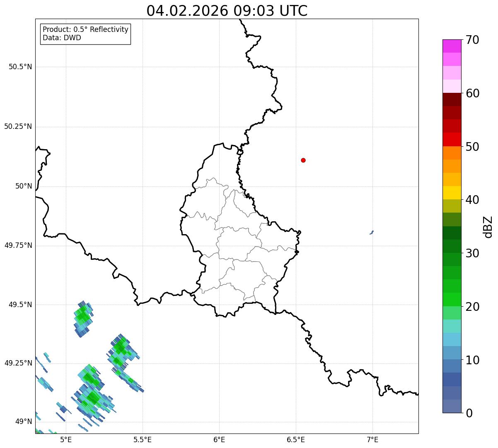The image size is (498, 448).
Task: Click the 50.5°N latitude label
Action: point(20,67)
